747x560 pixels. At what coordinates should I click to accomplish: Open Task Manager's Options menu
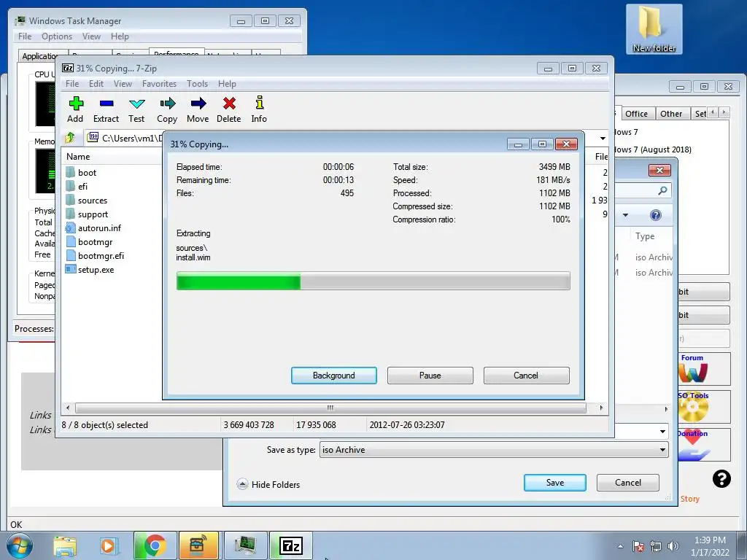coord(57,36)
